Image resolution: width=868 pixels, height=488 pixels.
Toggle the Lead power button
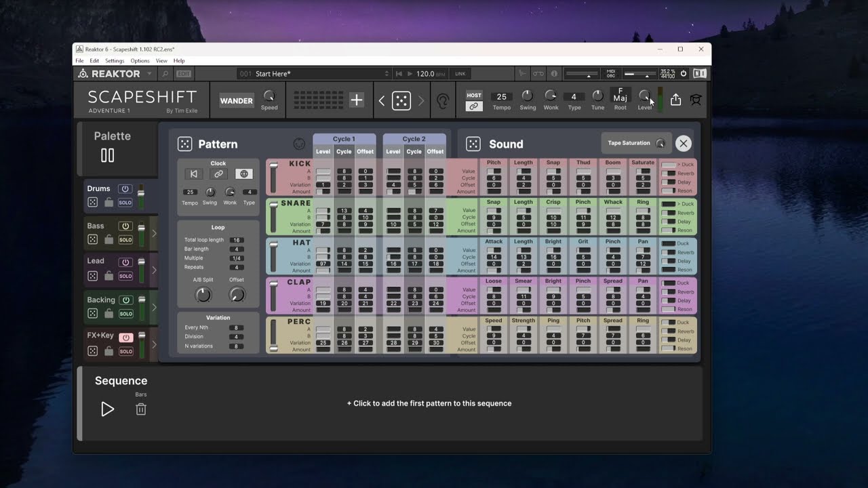125,262
